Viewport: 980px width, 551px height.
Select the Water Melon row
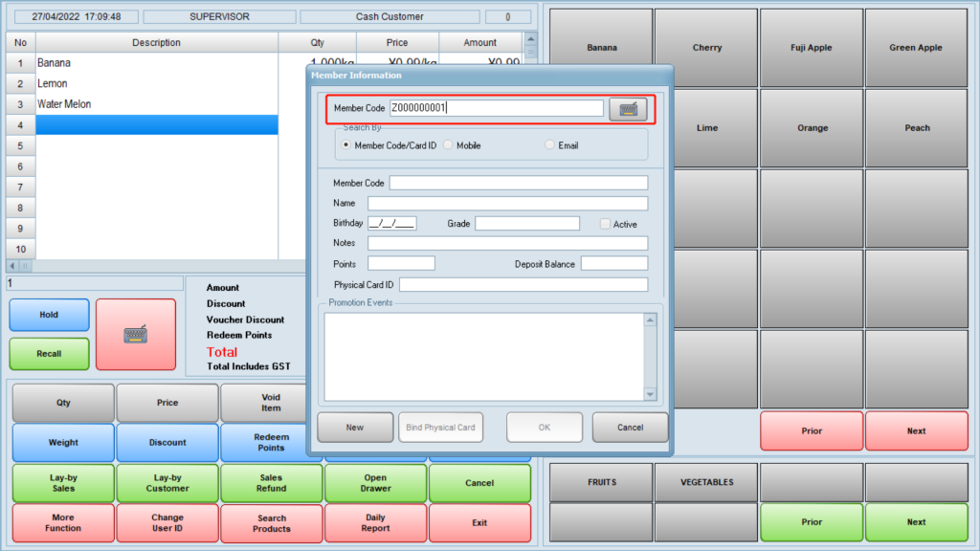pyautogui.click(x=156, y=104)
